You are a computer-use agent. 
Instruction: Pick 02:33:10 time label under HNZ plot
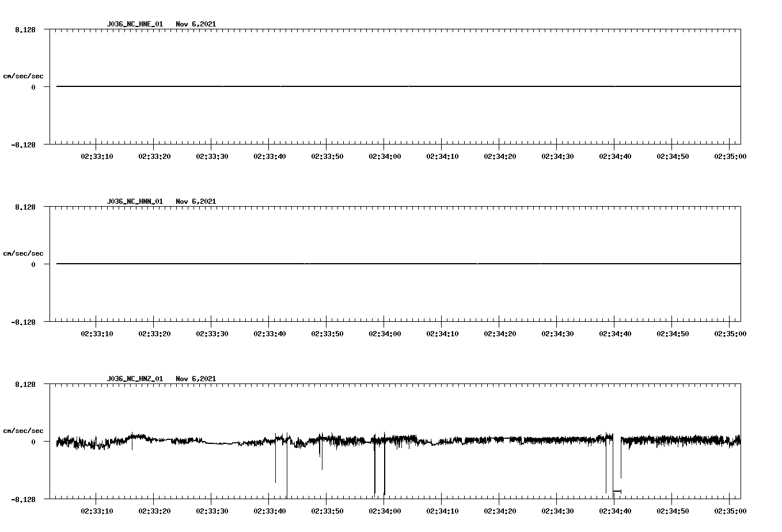97,511
